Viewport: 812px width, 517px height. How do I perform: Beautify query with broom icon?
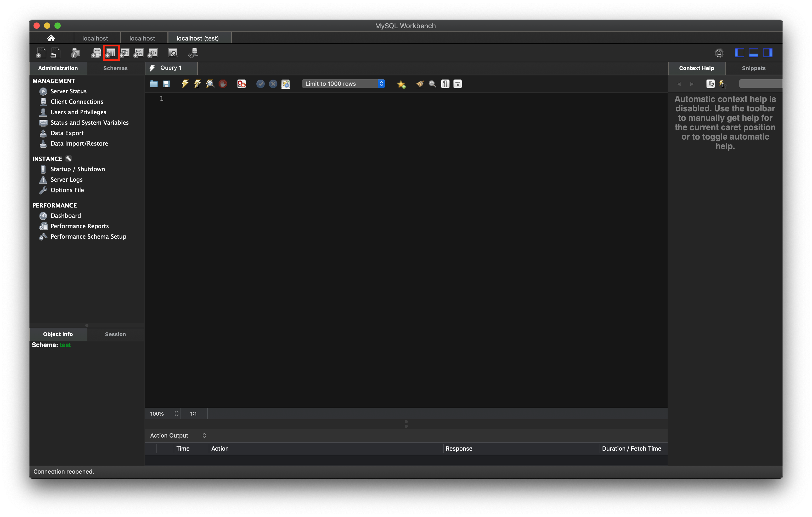[x=420, y=84]
